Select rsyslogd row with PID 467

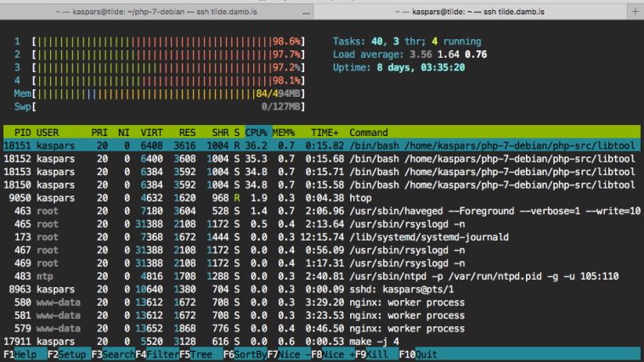pos(322,250)
